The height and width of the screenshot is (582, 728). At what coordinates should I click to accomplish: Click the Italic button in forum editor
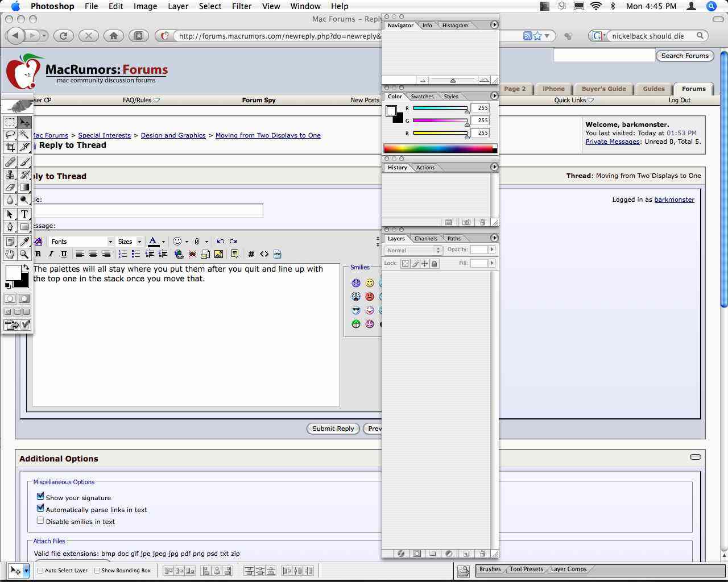click(51, 254)
